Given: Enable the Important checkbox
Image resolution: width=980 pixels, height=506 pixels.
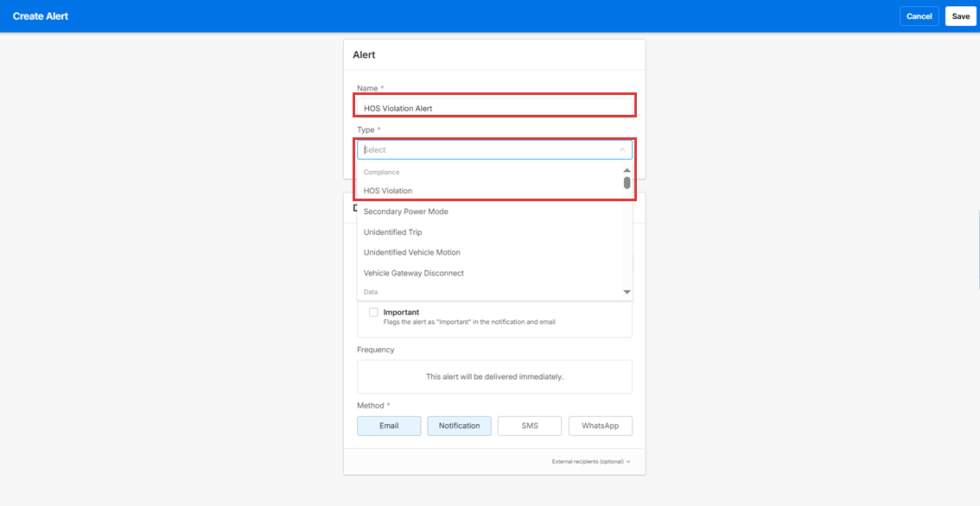Looking at the screenshot, I should point(373,313).
